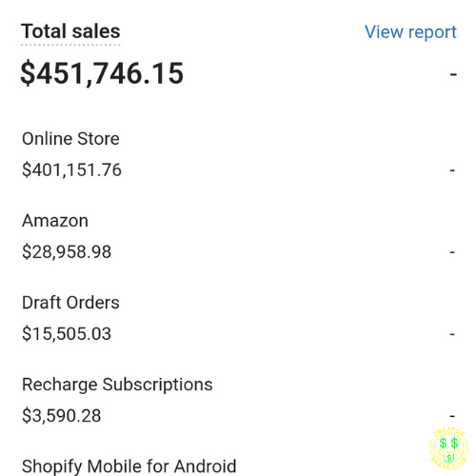Click the Amazon channel label
Viewport: 476px width, 476px height.
[x=55, y=221]
